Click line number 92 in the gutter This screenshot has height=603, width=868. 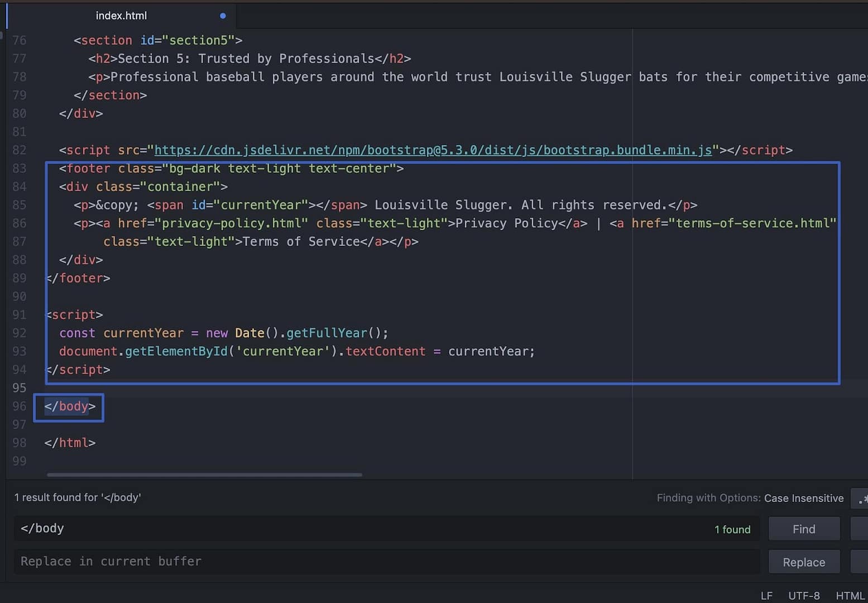click(19, 333)
